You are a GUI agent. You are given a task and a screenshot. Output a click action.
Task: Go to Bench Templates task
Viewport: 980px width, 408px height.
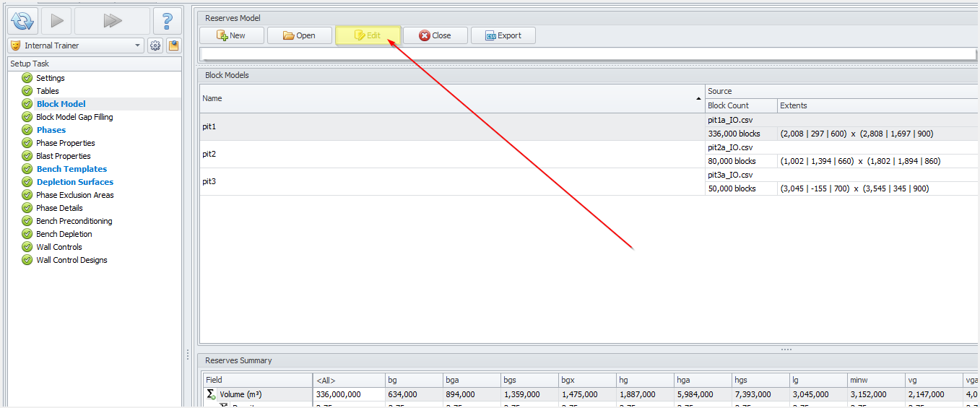click(x=71, y=169)
